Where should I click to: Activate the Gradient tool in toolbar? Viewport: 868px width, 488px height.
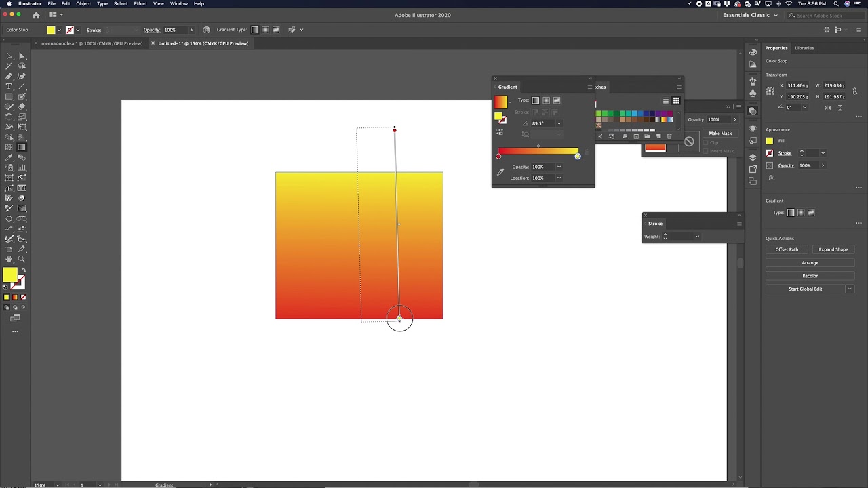(22, 147)
